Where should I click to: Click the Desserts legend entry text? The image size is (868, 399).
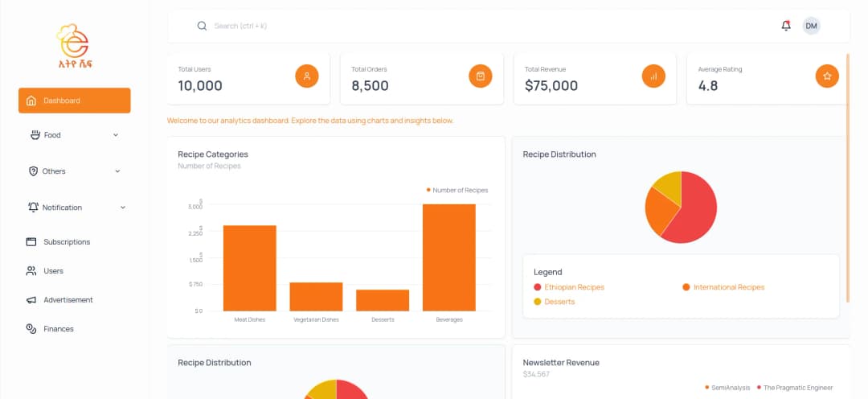(x=559, y=302)
